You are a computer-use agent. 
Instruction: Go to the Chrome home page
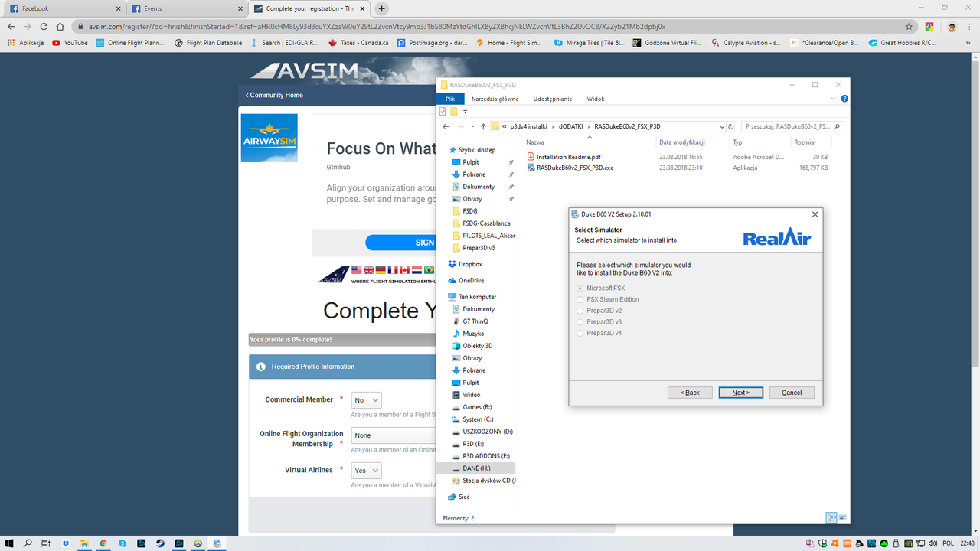[x=60, y=26]
